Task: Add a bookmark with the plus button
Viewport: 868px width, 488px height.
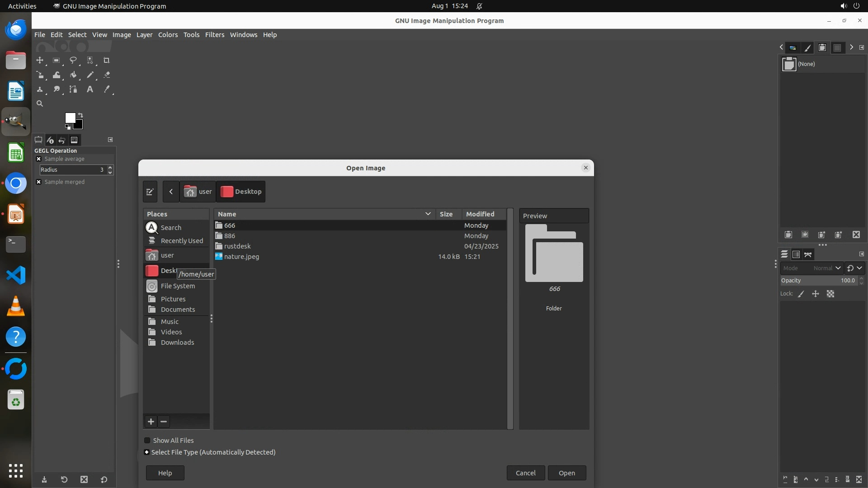Action: click(x=151, y=422)
